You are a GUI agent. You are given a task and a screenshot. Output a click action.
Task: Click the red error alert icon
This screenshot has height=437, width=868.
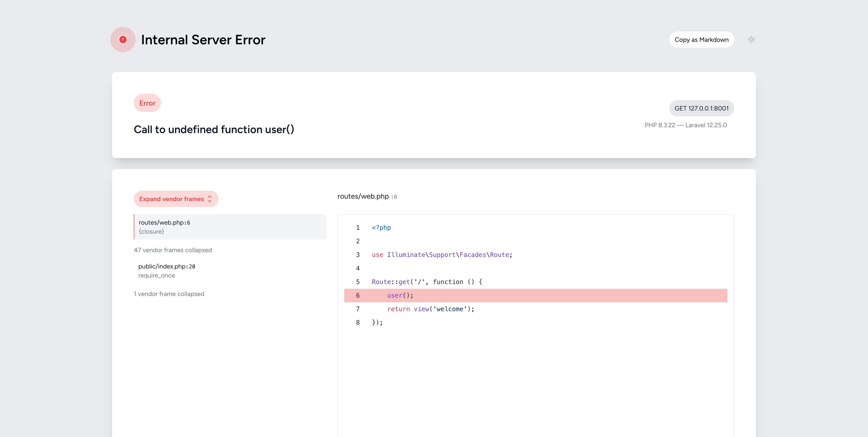pyautogui.click(x=123, y=40)
